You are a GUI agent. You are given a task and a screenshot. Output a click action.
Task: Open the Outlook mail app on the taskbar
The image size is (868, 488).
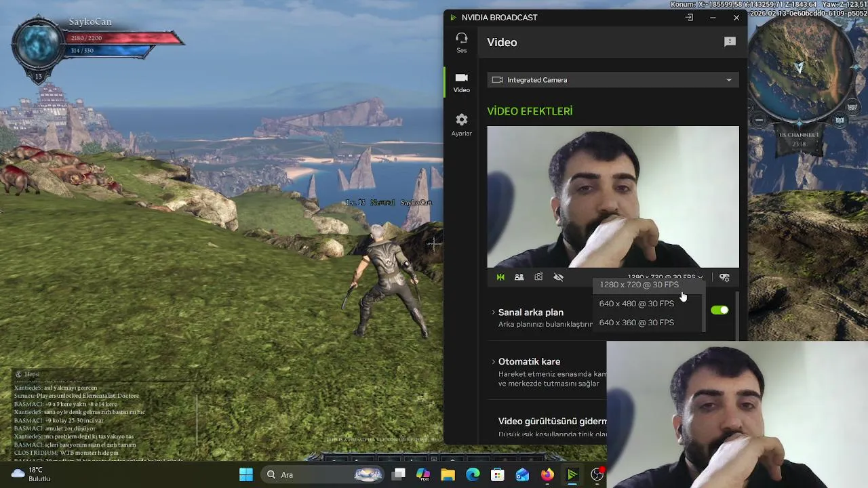coord(522,474)
